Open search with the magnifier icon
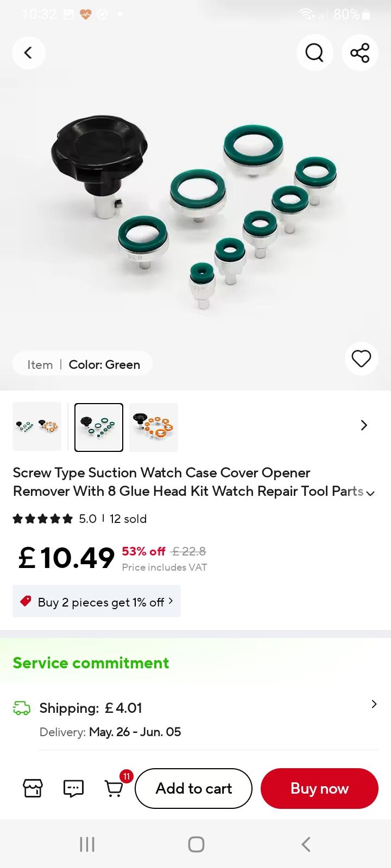This screenshot has width=391, height=868. click(314, 53)
